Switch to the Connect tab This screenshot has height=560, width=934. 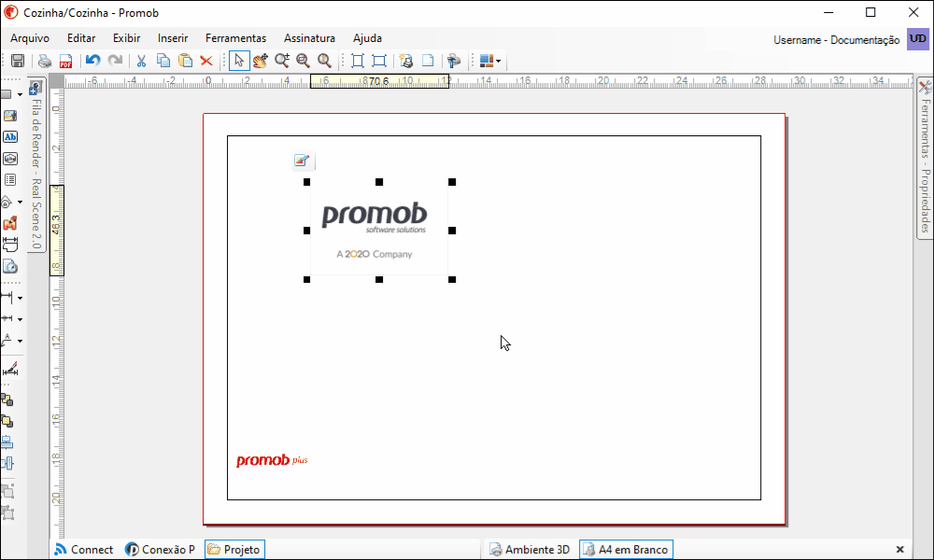click(83, 550)
